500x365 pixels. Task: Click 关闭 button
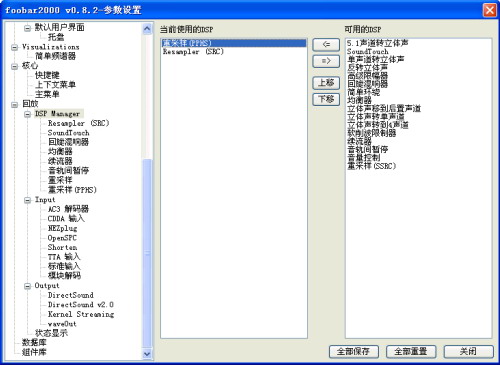click(468, 351)
